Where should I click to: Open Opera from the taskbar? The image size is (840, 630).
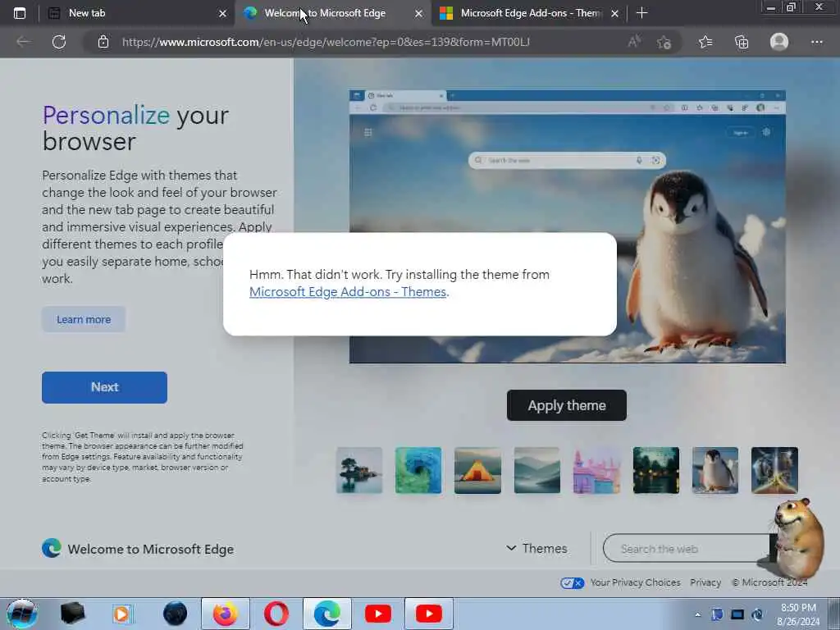pos(276,614)
